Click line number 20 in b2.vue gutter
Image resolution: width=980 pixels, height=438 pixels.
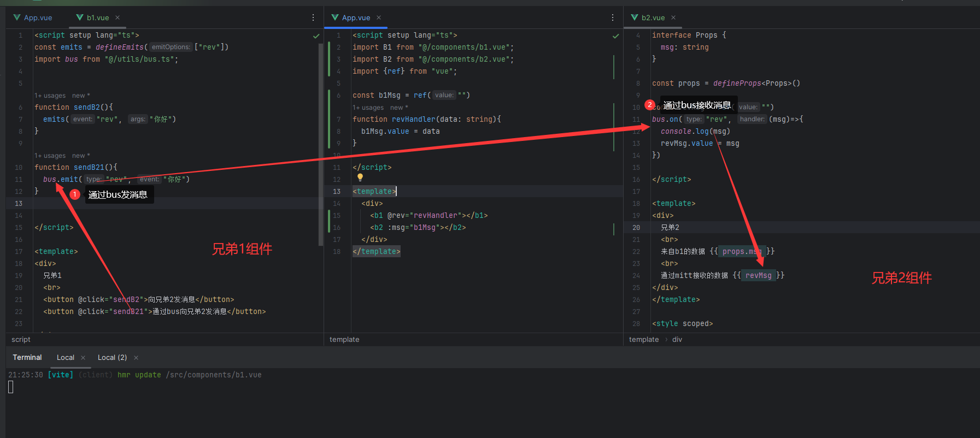point(636,228)
